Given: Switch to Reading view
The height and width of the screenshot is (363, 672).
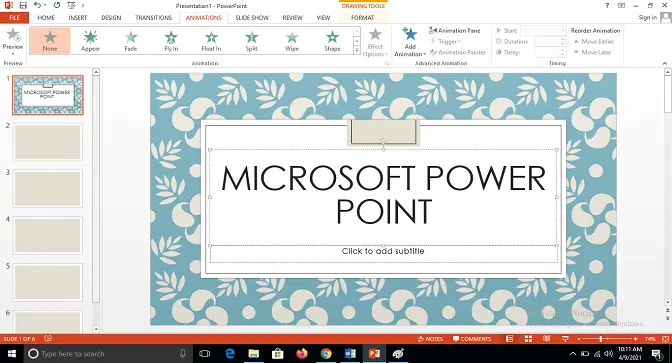Looking at the screenshot, I should (546, 339).
